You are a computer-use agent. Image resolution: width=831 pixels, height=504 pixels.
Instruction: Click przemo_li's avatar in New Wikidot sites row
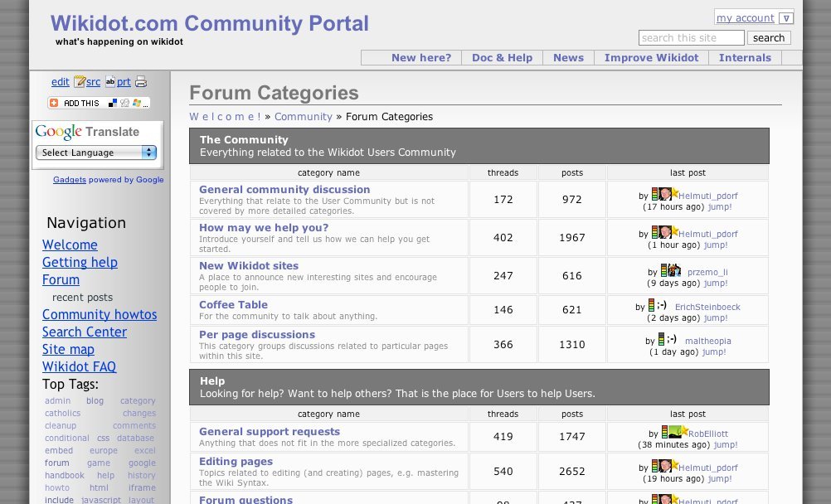673,270
